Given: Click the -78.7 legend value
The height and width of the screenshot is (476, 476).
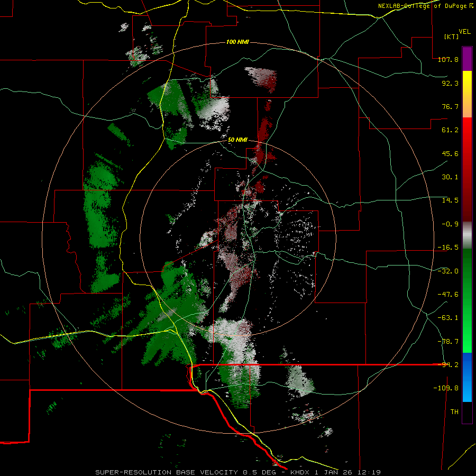Looking at the screenshot, I should (x=448, y=342).
